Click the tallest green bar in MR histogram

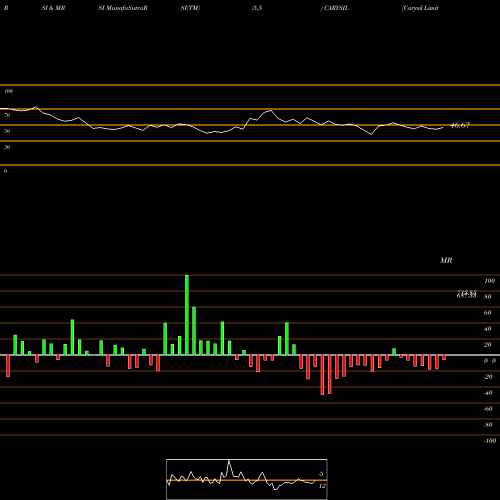[187, 315]
